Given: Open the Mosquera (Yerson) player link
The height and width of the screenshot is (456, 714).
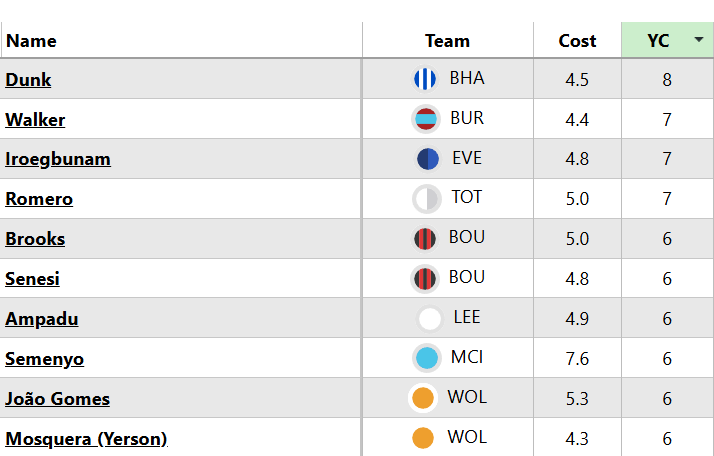Looking at the screenshot, I should click(86, 438).
